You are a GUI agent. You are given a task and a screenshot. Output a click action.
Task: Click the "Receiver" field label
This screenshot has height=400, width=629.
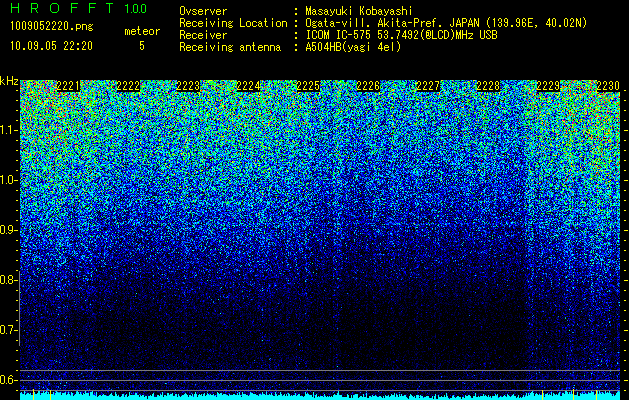[203, 35]
